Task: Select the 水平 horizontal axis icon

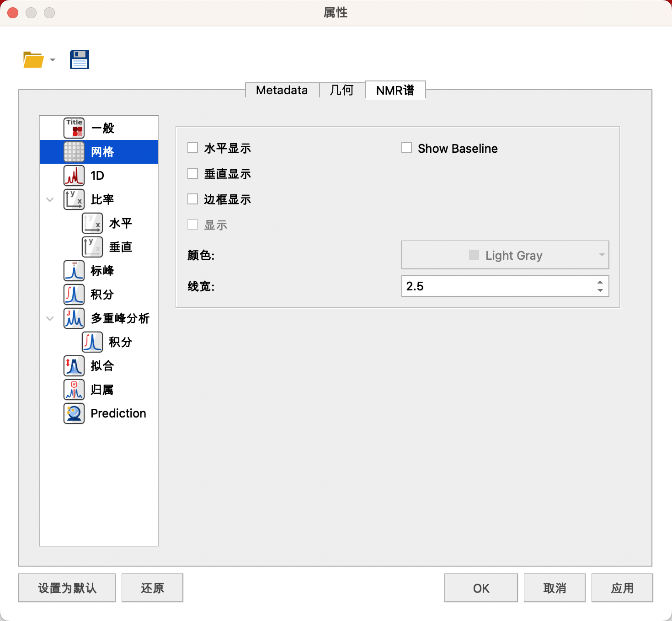Action: [x=92, y=223]
